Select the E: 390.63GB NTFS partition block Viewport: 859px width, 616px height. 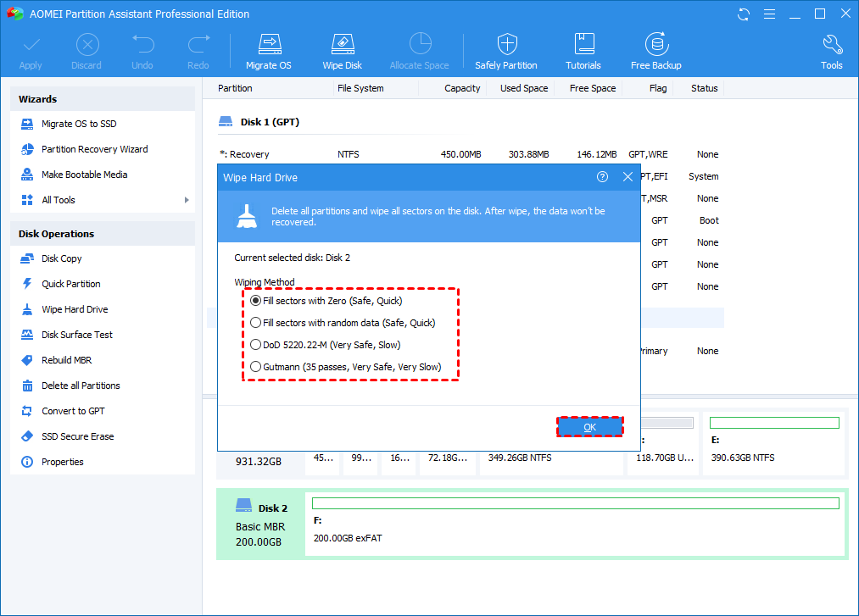(x=774, y=442)
